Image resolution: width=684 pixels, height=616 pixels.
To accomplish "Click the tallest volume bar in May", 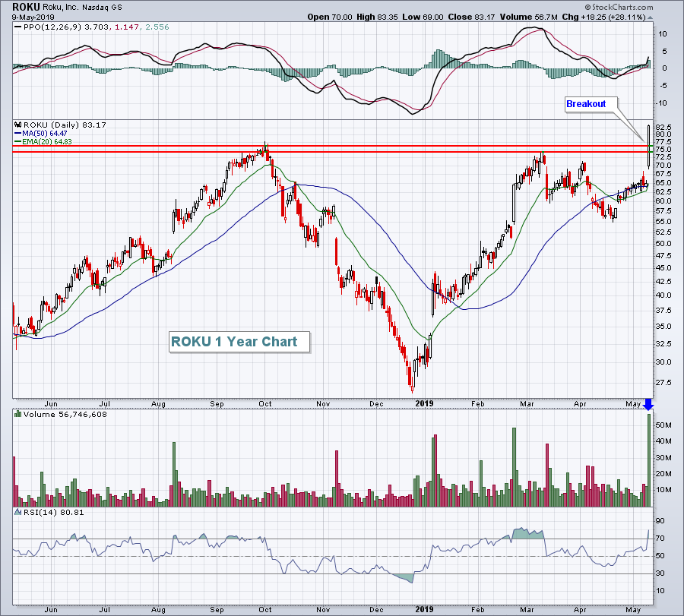I will 649,460.
